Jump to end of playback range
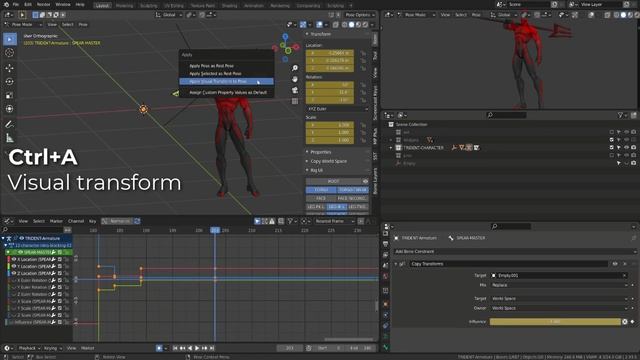This screenshot has height=360, width=640. [x=212, y=348]
